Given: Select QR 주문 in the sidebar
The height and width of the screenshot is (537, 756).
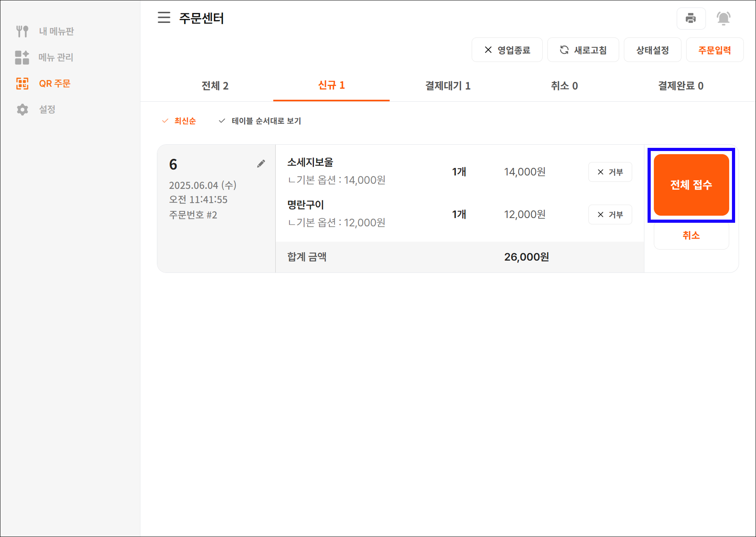Looking at the screenshot, I should (55, 84).
